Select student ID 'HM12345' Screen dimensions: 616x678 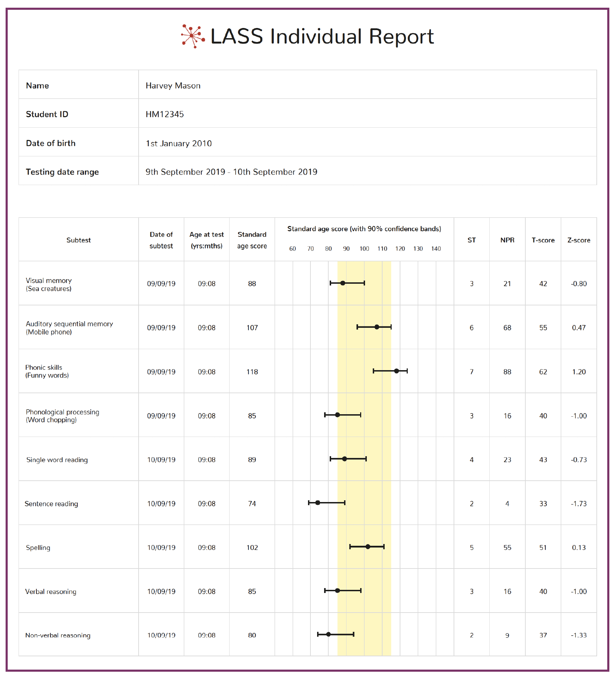[164, 114]
